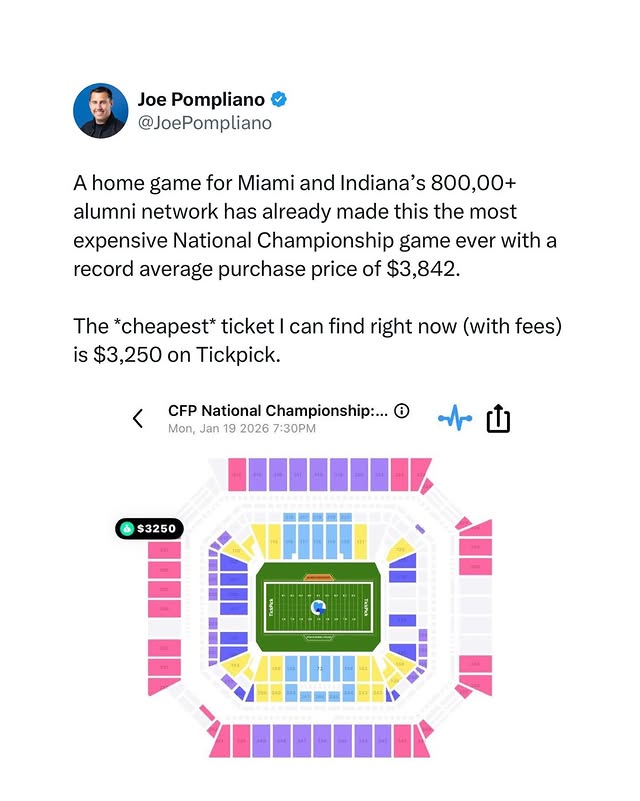The image size is (640, 801).
Task: Tap the CFP National Championship event title
Action: click(277, 411)
